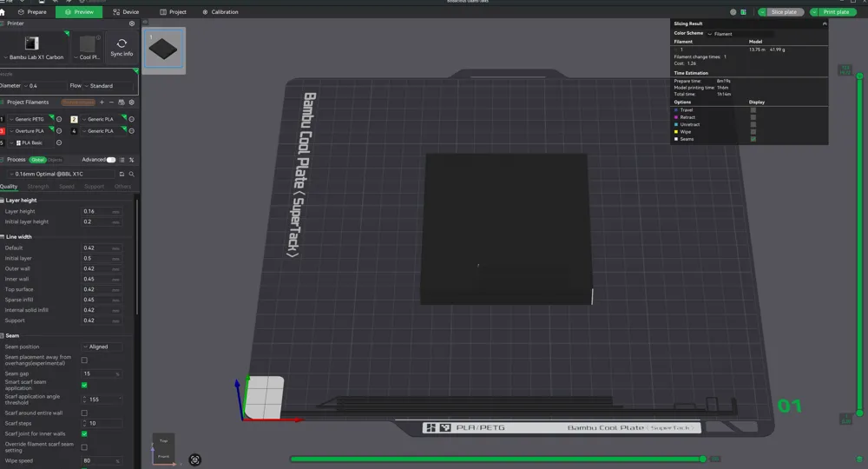
Task: Show Wipe moves in display options
Action: 753,132
